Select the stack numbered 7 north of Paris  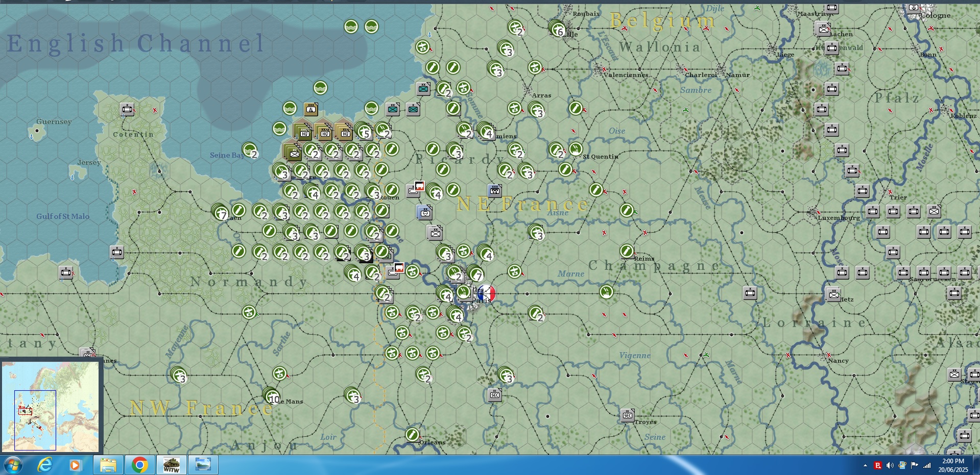(475, 273)
